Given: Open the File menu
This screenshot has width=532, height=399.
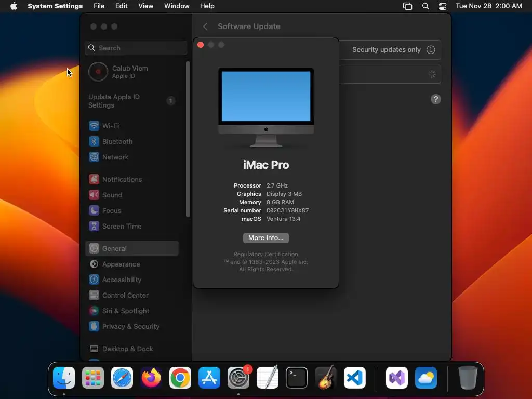Looking at the screenshot, I should click(x=99, y=6).
